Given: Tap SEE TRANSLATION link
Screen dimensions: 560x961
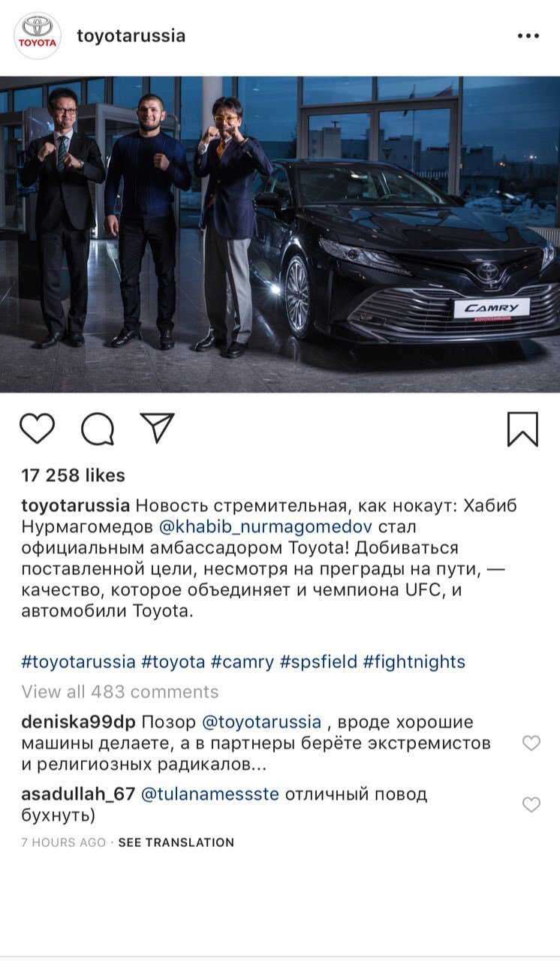Looking at the screenshot, I should (x=176, y=842).
